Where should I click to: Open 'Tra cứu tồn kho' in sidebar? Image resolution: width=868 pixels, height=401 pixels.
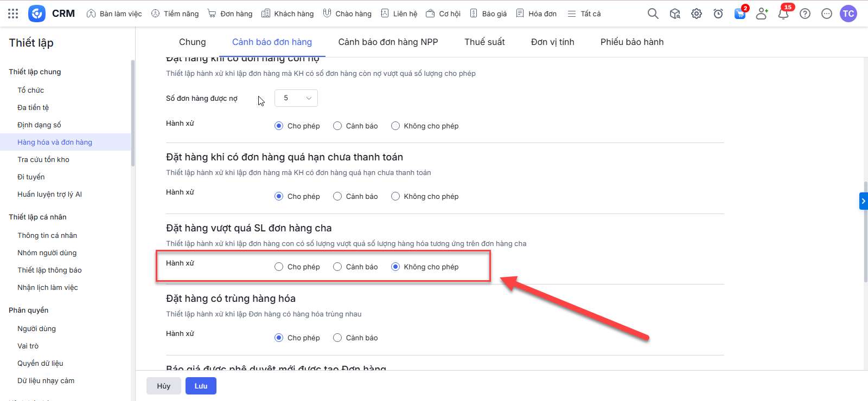click(43, 159)
